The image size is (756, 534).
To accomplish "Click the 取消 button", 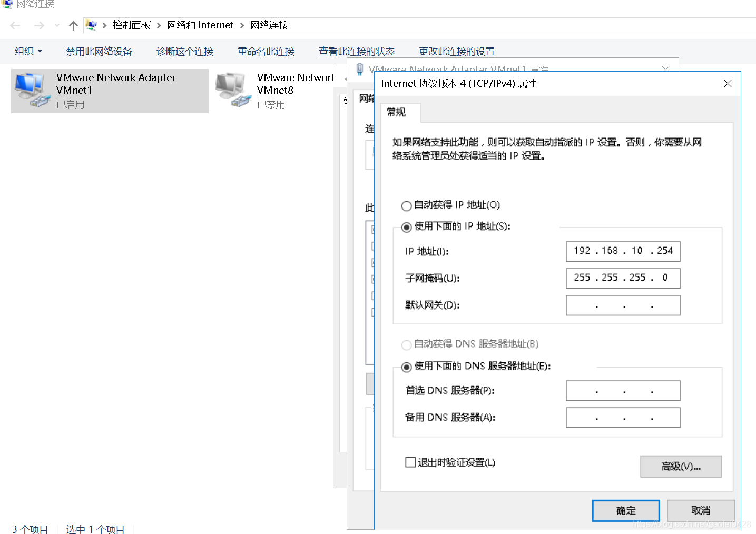I will 701,511.
